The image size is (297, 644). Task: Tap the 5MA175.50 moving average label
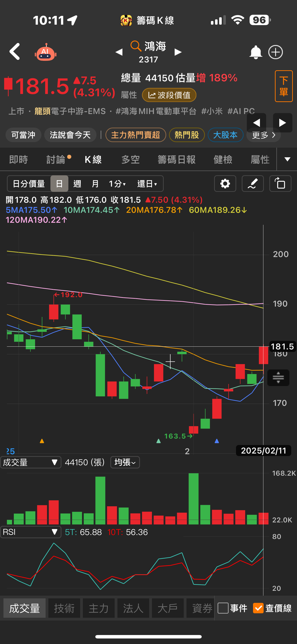pos(32,210)
